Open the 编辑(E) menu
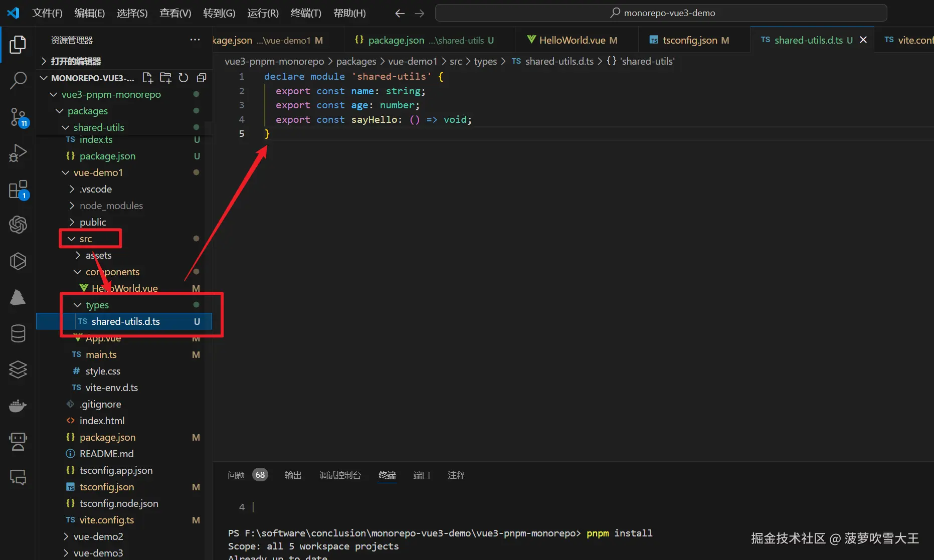The height and width of the screenshot is (560, 934). (x=90, y=13)
